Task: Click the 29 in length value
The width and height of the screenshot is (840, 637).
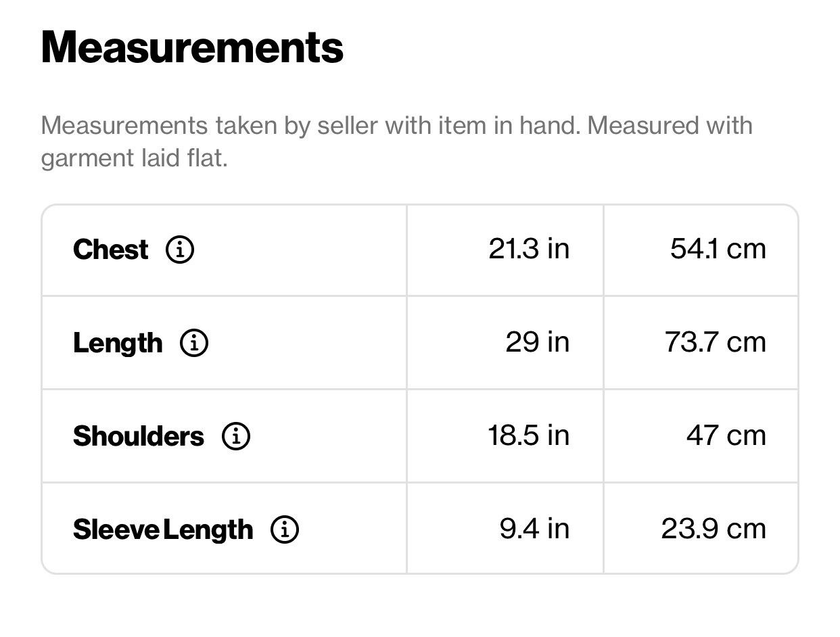Action: point(538,342)
